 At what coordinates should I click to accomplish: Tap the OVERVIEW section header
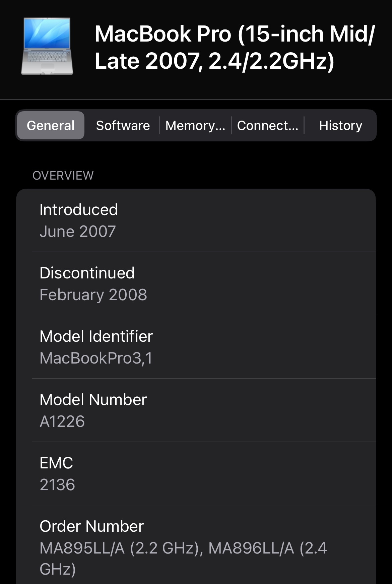(x=63, y=175)
